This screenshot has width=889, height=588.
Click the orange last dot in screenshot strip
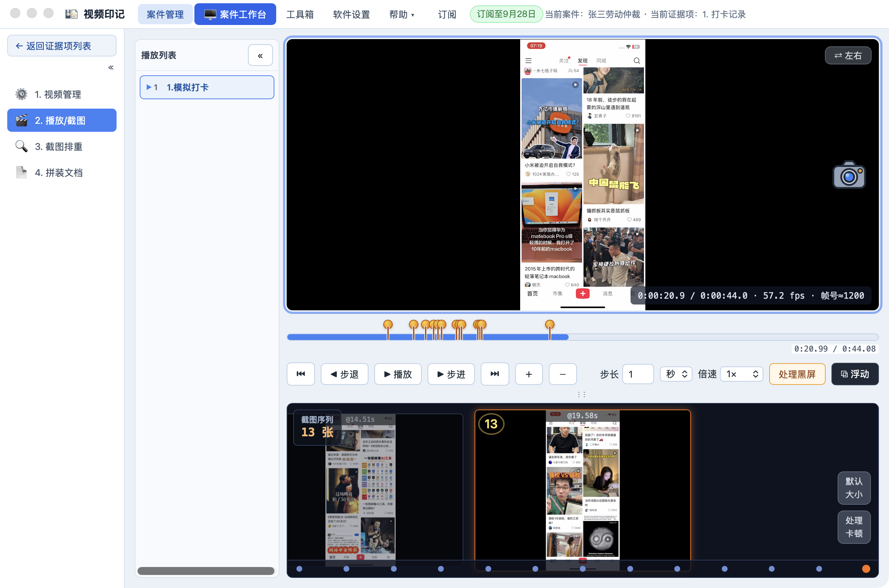[x=866, y=568]
